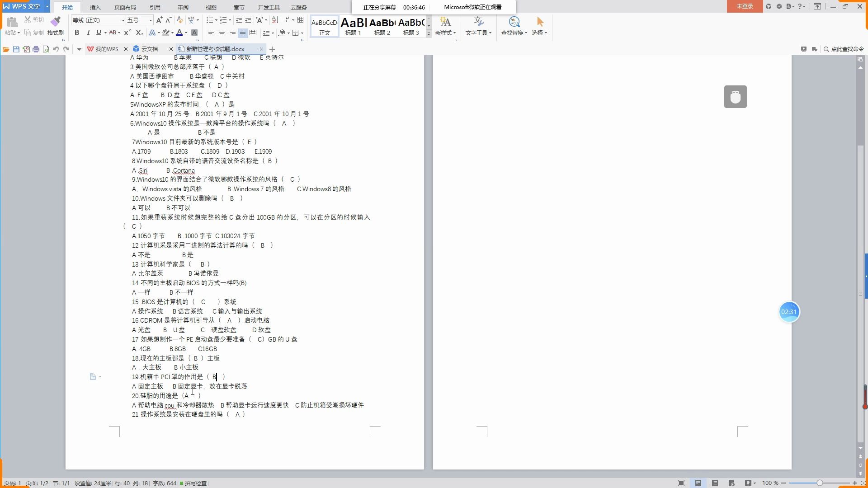Clear formatting with the eraser icon
Image resolution: width=868 pixels, height=488 pixels.
(179, 20)
